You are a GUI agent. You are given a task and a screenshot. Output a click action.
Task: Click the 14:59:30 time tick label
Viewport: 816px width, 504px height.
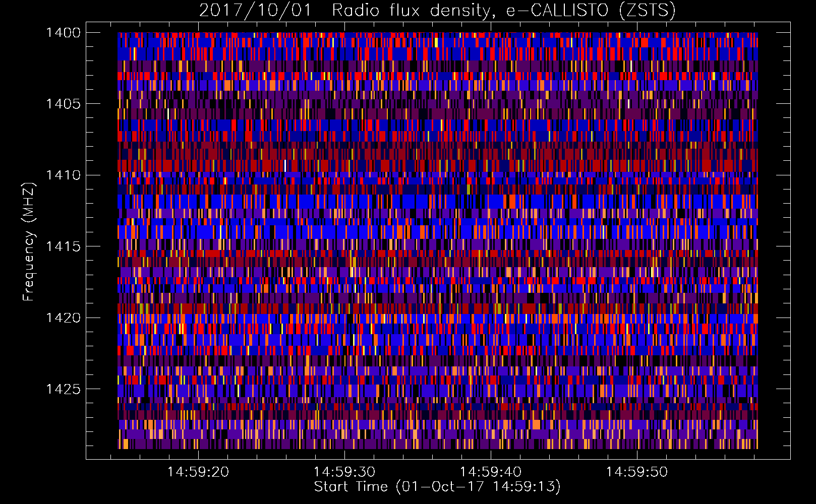(x=344, y=472)
